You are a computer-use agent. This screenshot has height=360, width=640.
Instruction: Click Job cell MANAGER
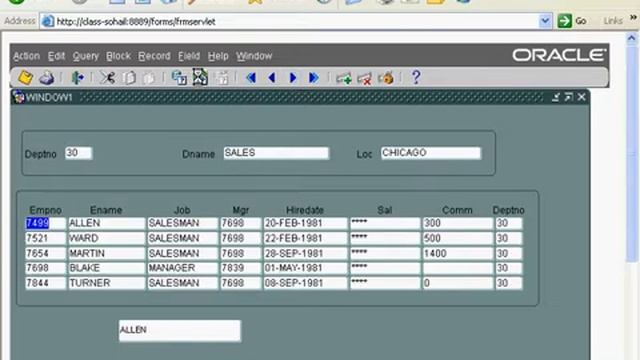pos(182,268)
